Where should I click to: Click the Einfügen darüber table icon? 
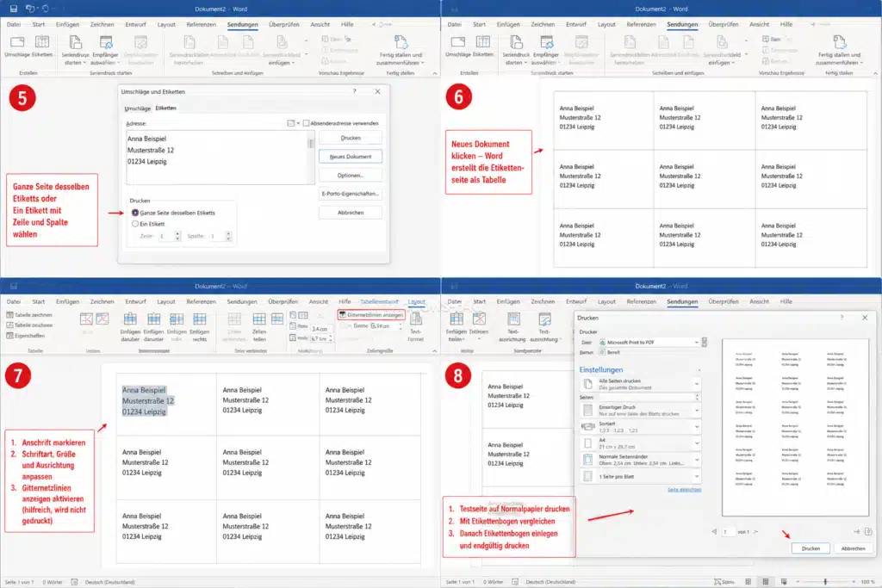130,319
